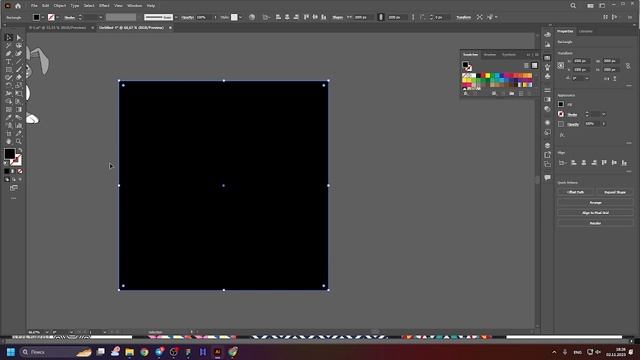Open the Search icon at top right
This screenshot has width=640, height=360.
(573, 6)
